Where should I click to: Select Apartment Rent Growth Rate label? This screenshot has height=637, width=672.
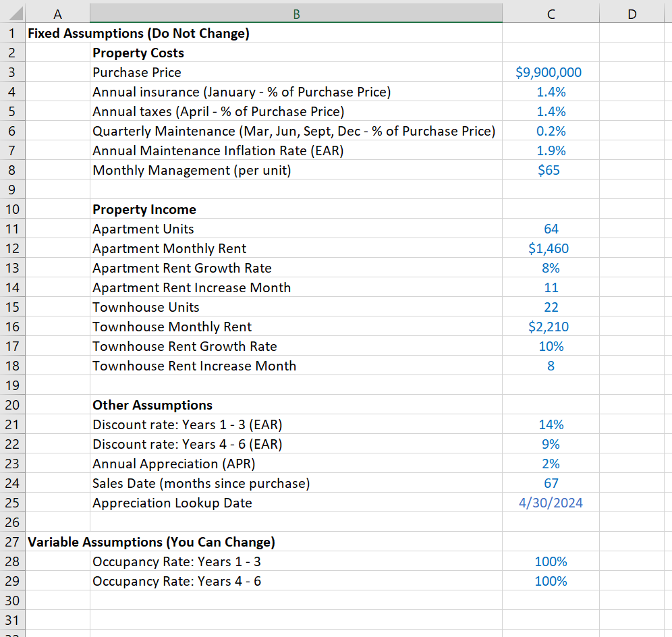coord(296,268)
